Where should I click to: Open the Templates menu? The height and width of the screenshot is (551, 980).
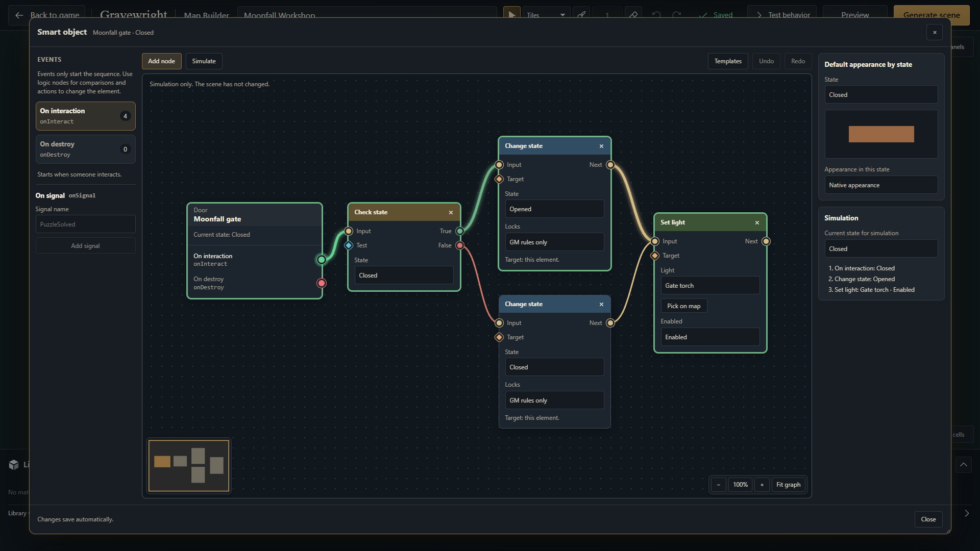click(727, 61)
